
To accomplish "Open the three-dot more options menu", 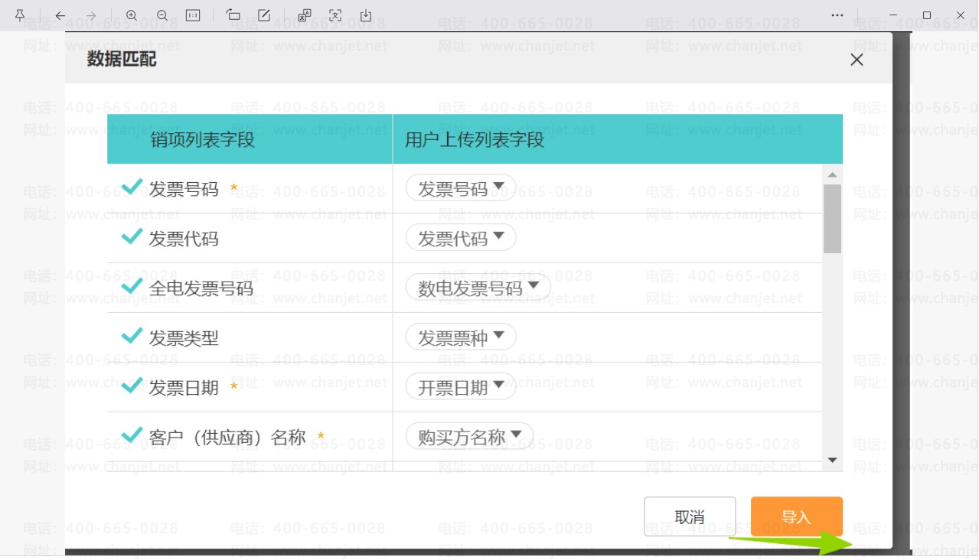I will [837, 15].
